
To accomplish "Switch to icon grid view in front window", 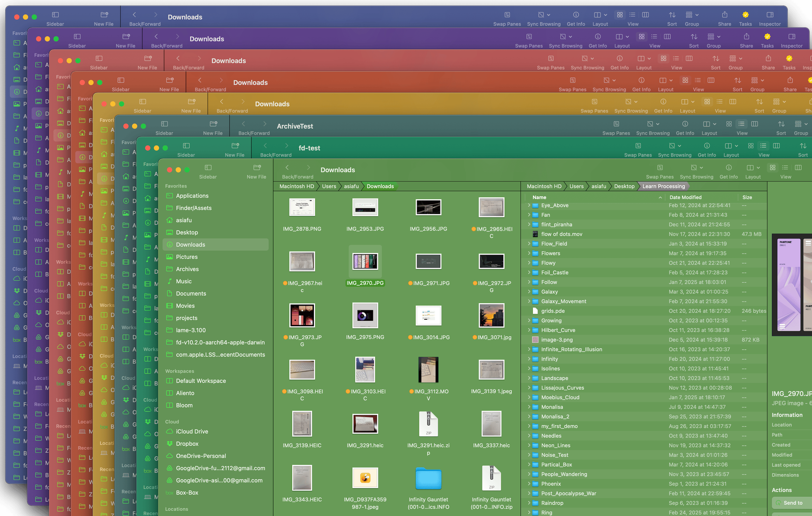I will (772, 168).
